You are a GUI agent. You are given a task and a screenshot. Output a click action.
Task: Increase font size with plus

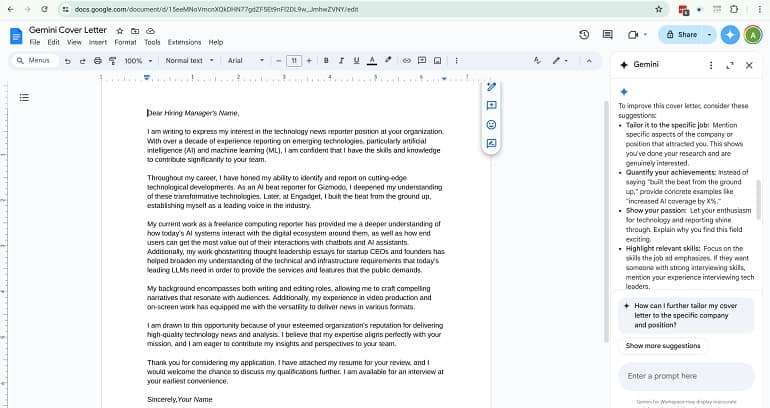pos(309,61)
